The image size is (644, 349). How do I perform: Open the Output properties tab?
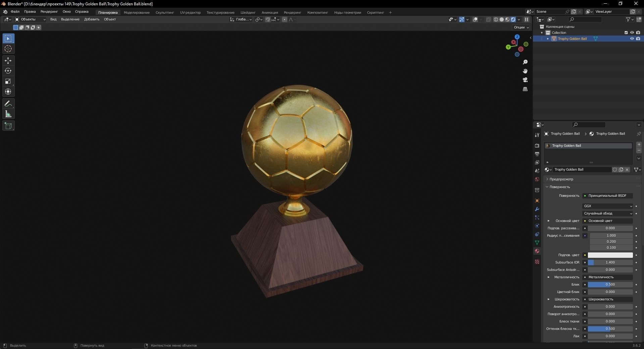[x=537, y=154]
